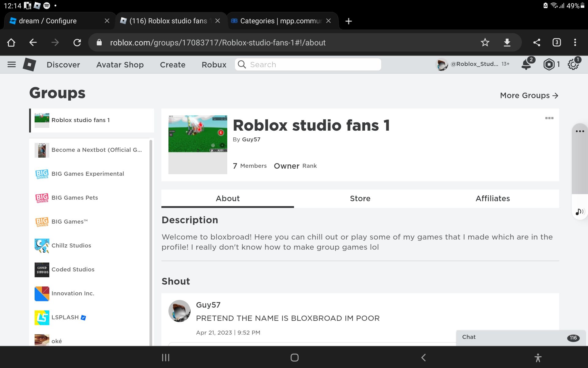Open the Robux menu item
This screenshot has height=368, width=588.
tap(214, 65)
